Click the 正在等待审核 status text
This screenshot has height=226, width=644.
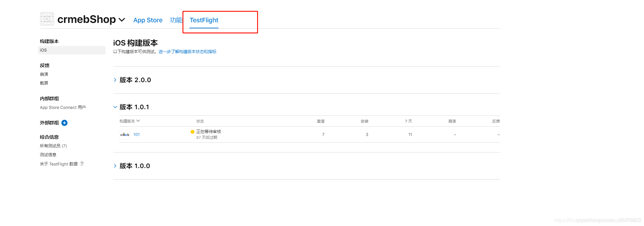209,132
